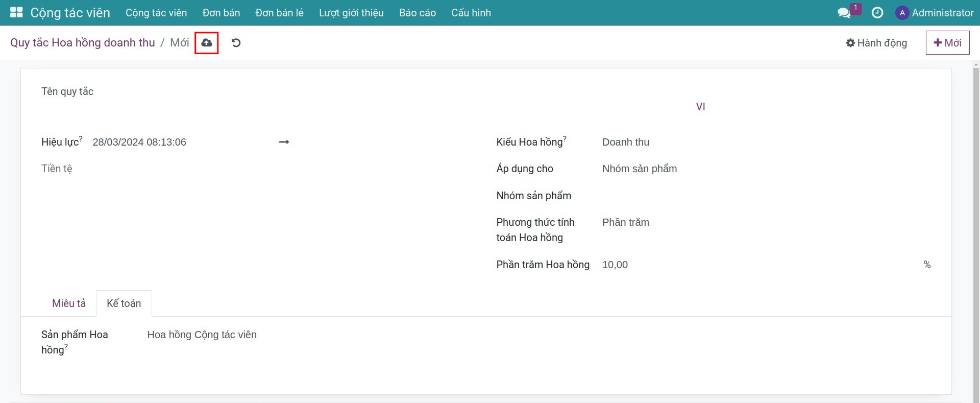Viewport: 980px width, 403px height.
Task: Open the apps grid home menu
Action: (16, 12)
